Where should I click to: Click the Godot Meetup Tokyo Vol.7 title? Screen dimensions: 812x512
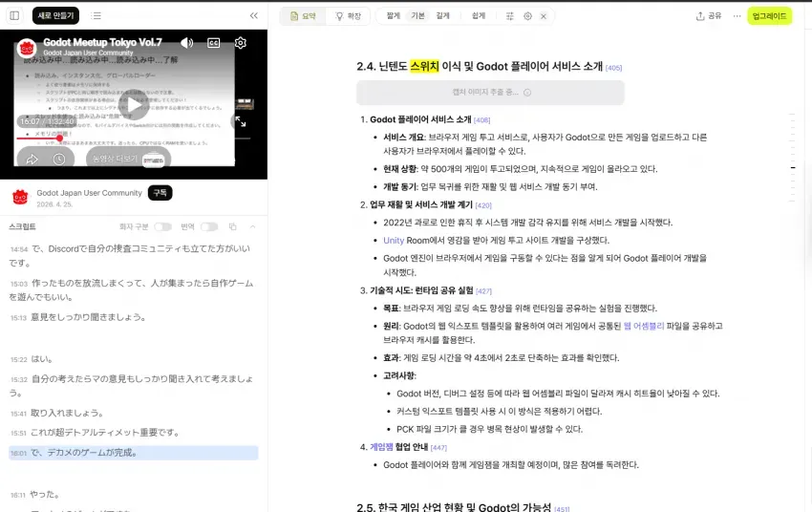102,42
